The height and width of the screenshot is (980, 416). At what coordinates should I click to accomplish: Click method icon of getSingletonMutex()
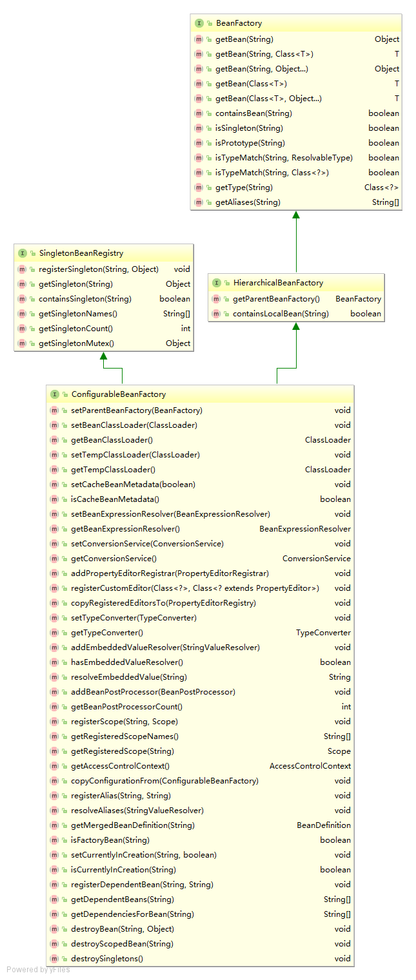(23, 343)
